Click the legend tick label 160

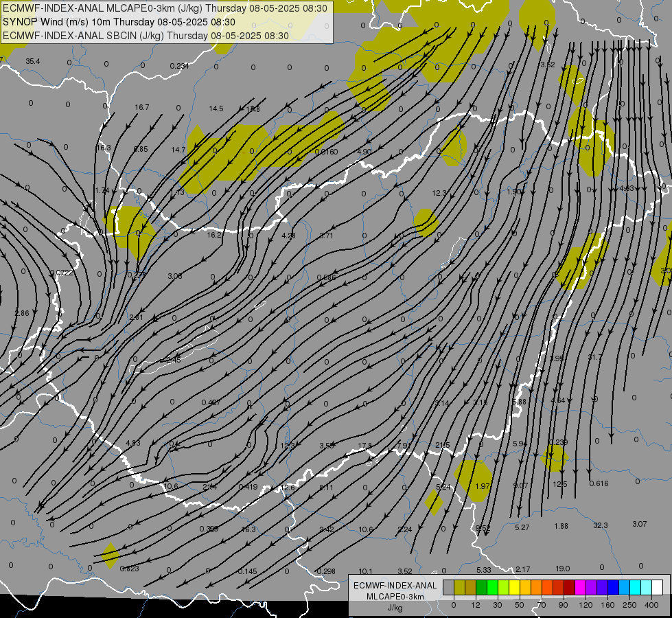click(x=607, y=605)
